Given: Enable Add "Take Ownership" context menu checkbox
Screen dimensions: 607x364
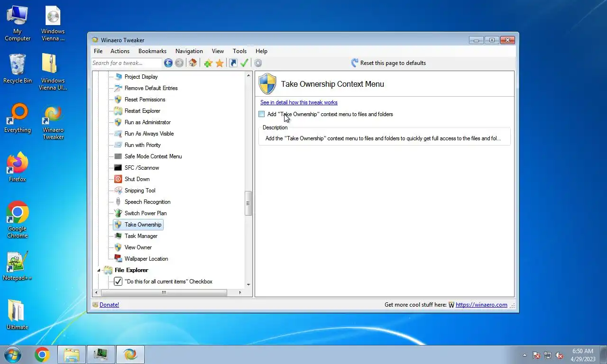Looking at the screenshot, I should tap(262, 114).
